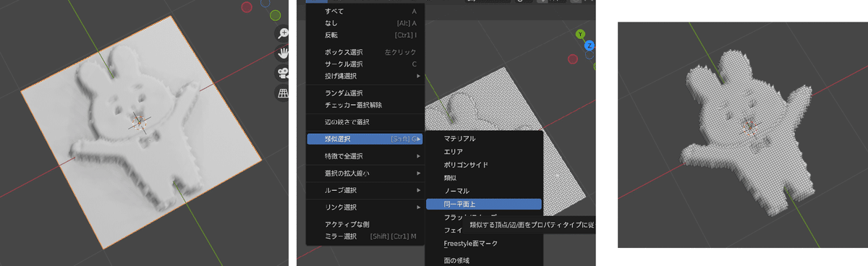This screenshot has height=266, width=868.
Task: Click the hand pan-view icon
Action: click(x=283, y=53)
